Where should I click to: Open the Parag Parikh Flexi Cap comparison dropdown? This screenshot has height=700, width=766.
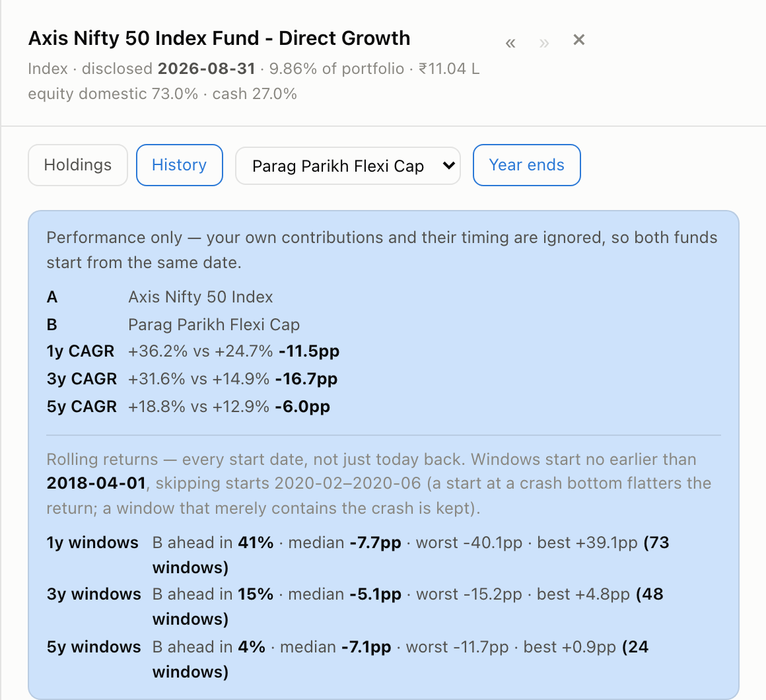[x=348, y=166]
